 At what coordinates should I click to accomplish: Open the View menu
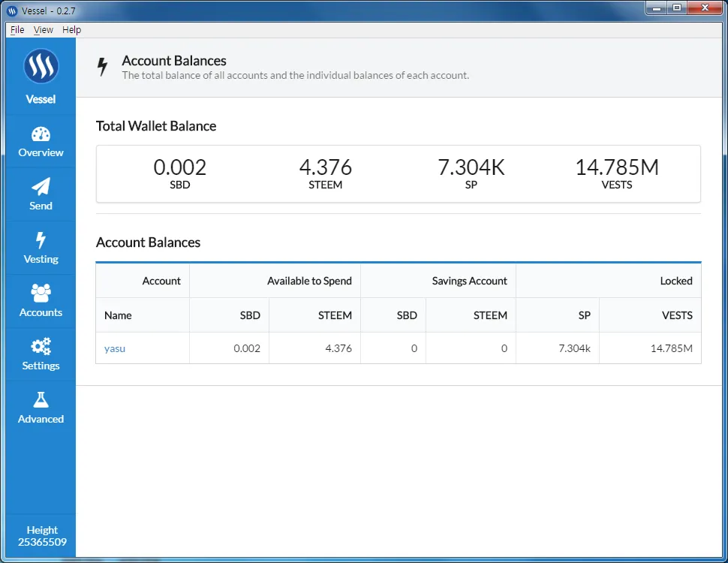click(x=44, y=30)
